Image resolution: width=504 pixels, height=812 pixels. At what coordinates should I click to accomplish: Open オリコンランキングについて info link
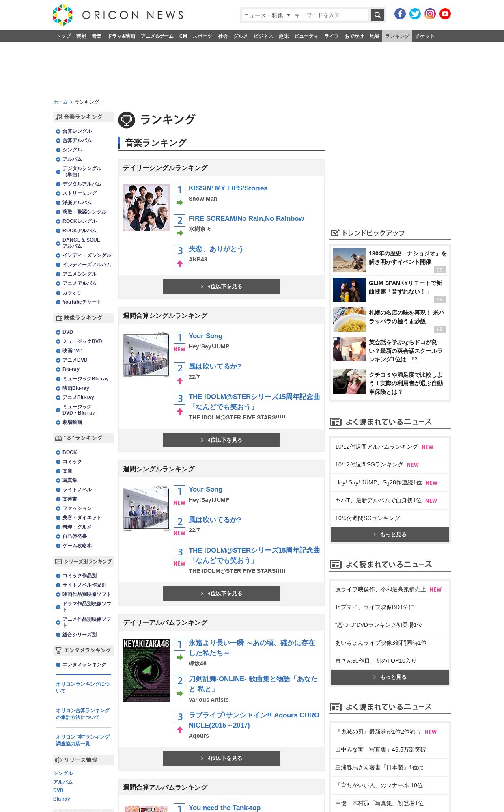pos(83,687)
